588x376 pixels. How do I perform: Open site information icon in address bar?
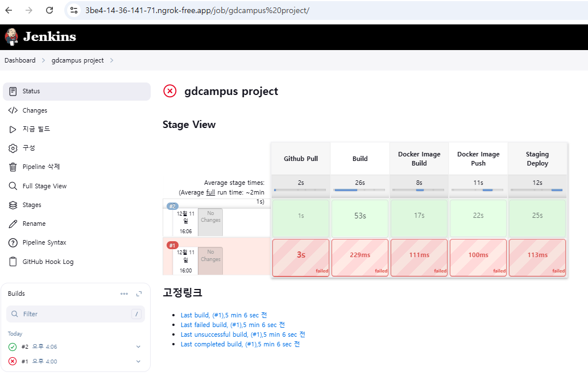point(74,10)
